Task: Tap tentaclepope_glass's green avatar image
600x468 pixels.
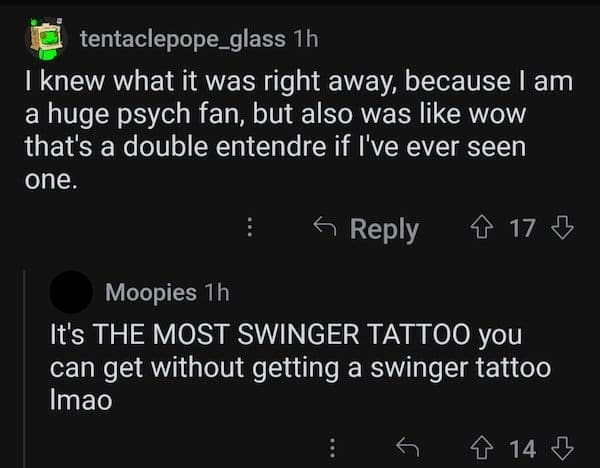Action: pos(44,36)
